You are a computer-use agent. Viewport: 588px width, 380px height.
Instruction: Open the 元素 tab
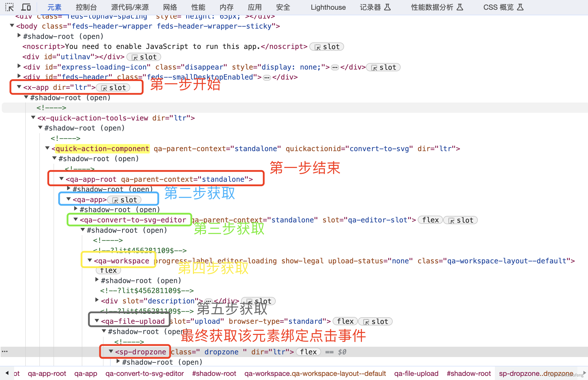pyautogui.click(x=54, y=7)
